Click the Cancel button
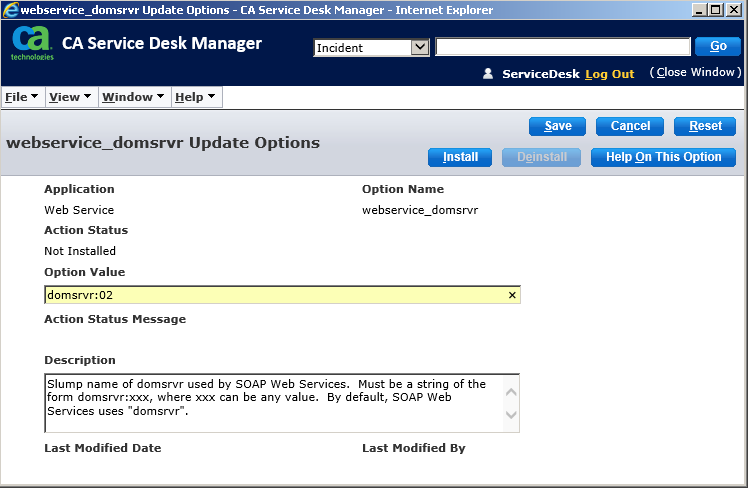Viewport: 748px width, 488px height. pyautogui.click(x=630, y=126)
